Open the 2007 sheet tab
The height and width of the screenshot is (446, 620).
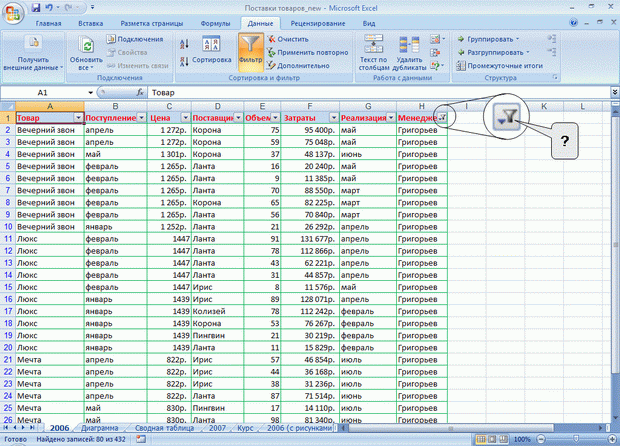(217, 428)
